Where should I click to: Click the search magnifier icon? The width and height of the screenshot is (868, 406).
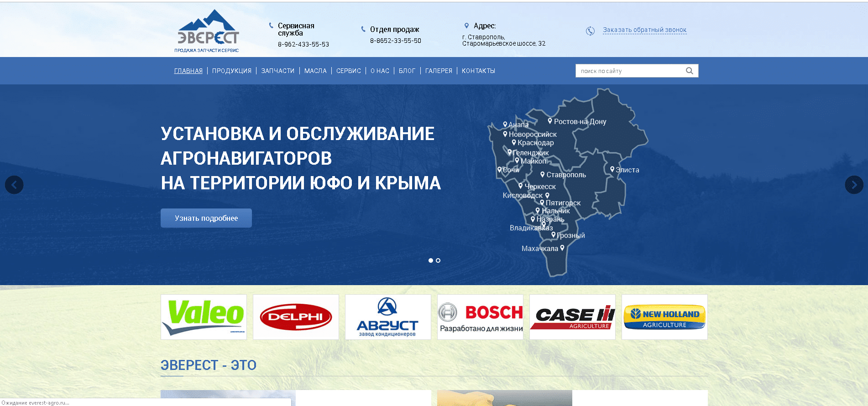pos(690,71)
